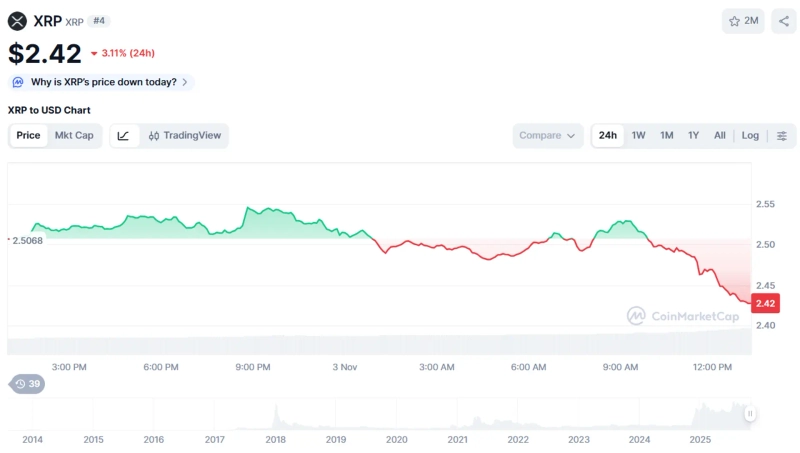
Task: Toggle Log scale on chart
Action: [x=750, y=136]
